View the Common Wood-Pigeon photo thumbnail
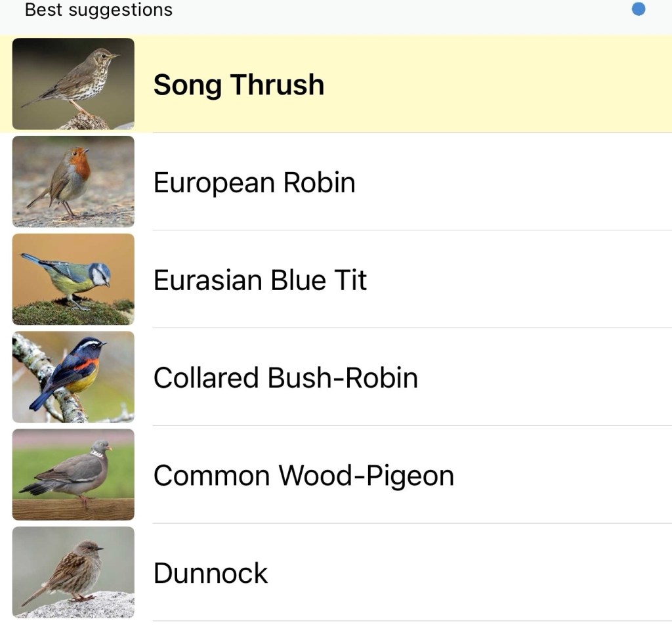672x640 pixels. (x=73, y=475)
